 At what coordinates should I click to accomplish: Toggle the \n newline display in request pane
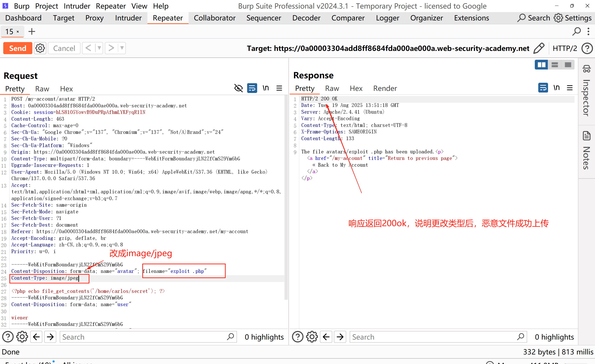(266, 88)
